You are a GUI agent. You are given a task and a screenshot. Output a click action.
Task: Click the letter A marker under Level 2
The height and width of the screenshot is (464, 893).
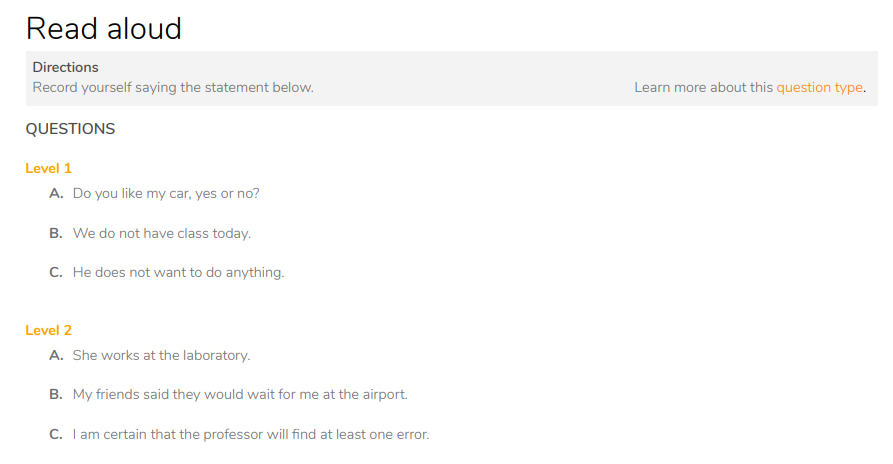point(56,355)
